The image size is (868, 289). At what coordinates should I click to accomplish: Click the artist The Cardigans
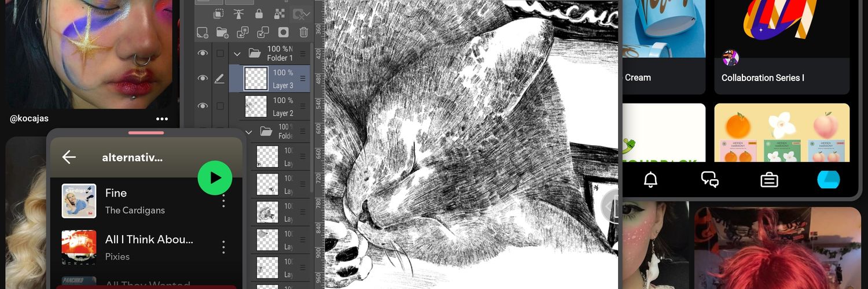click(135, 210)
